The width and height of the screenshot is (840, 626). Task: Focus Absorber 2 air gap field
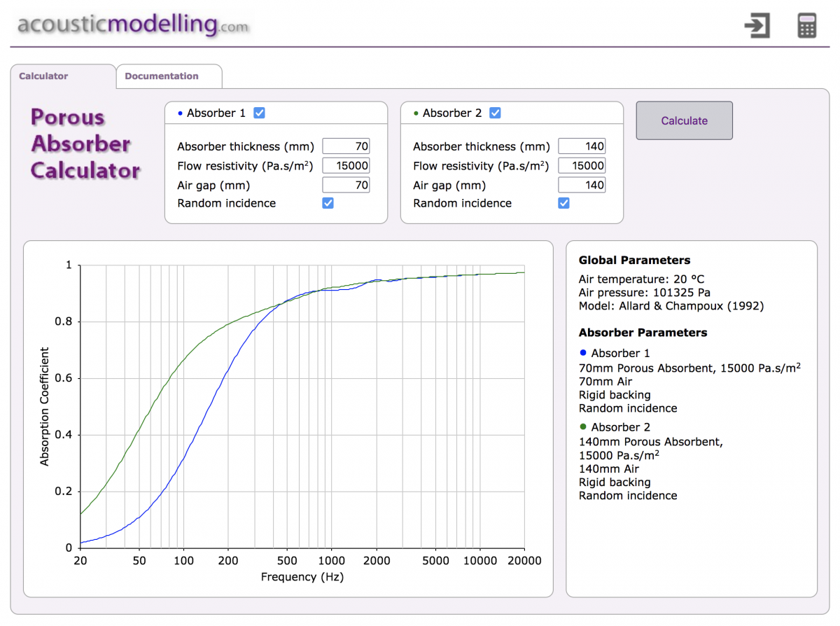click(x=582, y=186)
